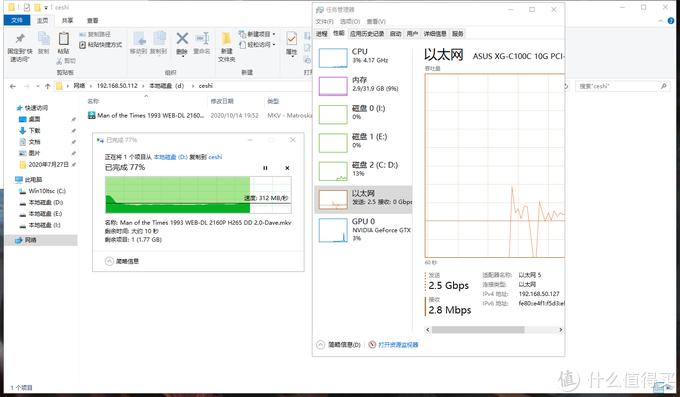Viewport: 680px width, 397px height.
Task: Select the 2020年7月27日 folder in navigation pane
Action: click(48, 165)
